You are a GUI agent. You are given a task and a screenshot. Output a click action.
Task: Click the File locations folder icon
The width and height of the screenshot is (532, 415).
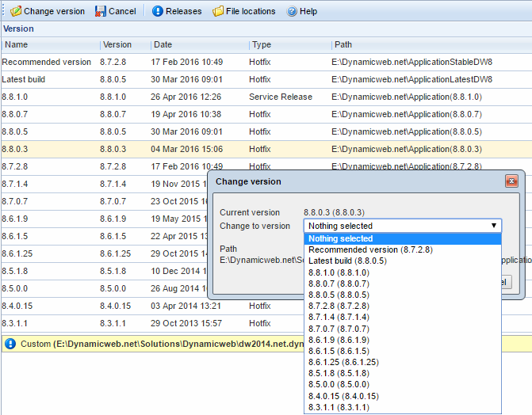(218, 12)
